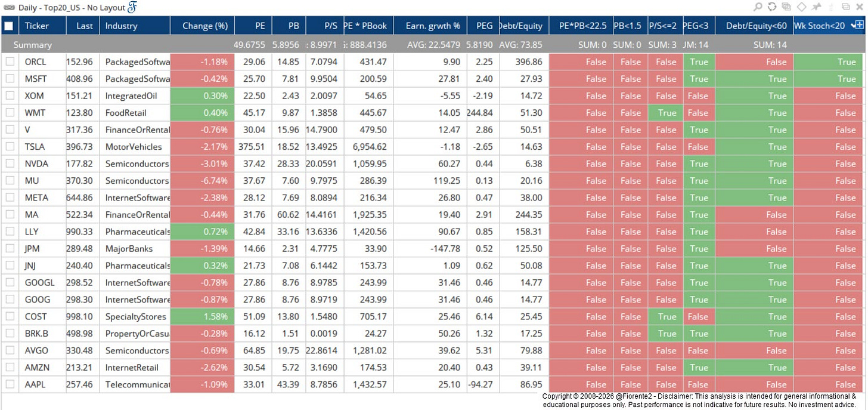The height and width of the screenshot is (410, 868).
Task: Click the Debt/Equity column header
Action: [524, 26]
